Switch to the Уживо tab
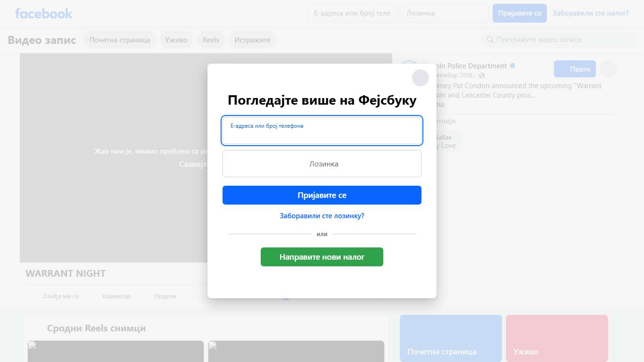Viewport: 644px width, 362px height. coord(176,40)
